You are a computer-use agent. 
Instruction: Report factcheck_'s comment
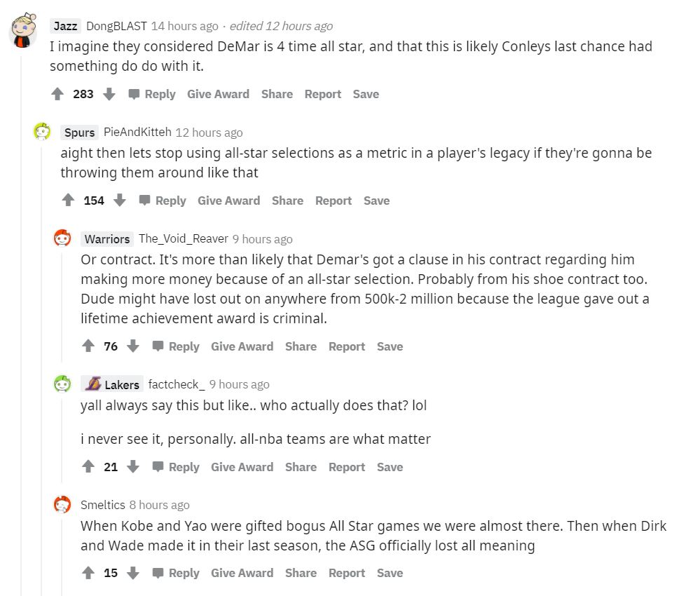click(347, 467)
